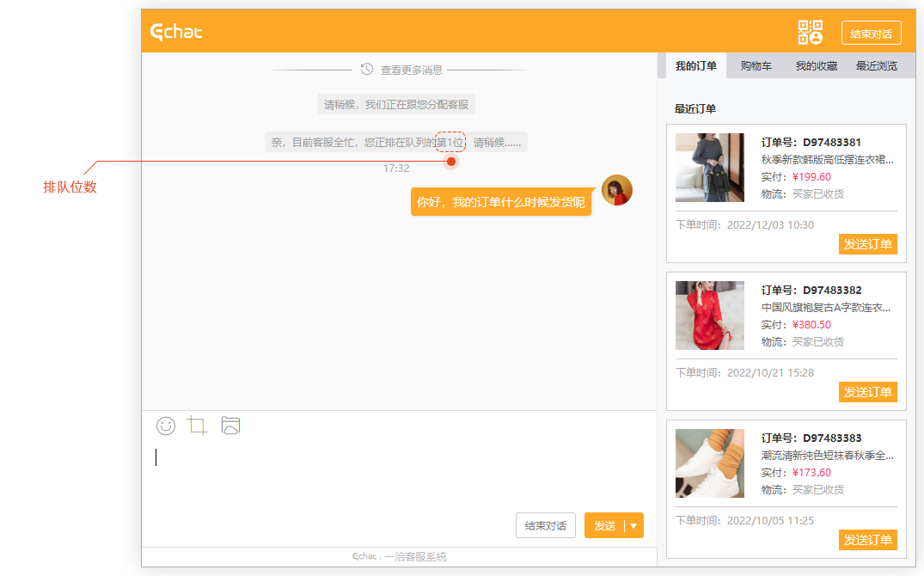Click the history clock icon
This screenshot has height=576, width=924.
click(x=367, y=70)
